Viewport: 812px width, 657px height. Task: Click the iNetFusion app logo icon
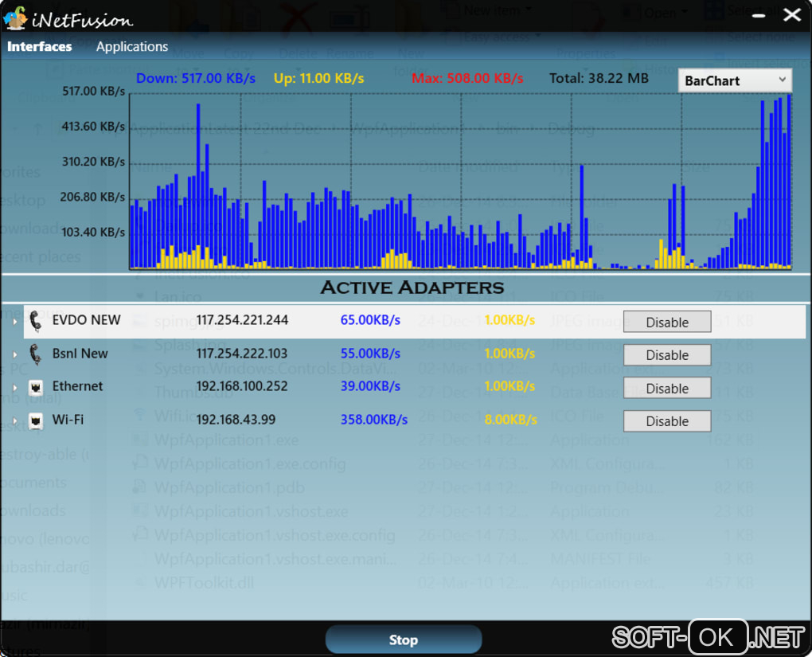coord(14,18)
